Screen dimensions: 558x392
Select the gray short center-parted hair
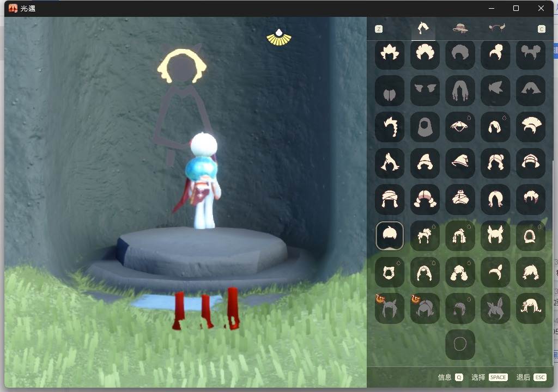[390, 91]
